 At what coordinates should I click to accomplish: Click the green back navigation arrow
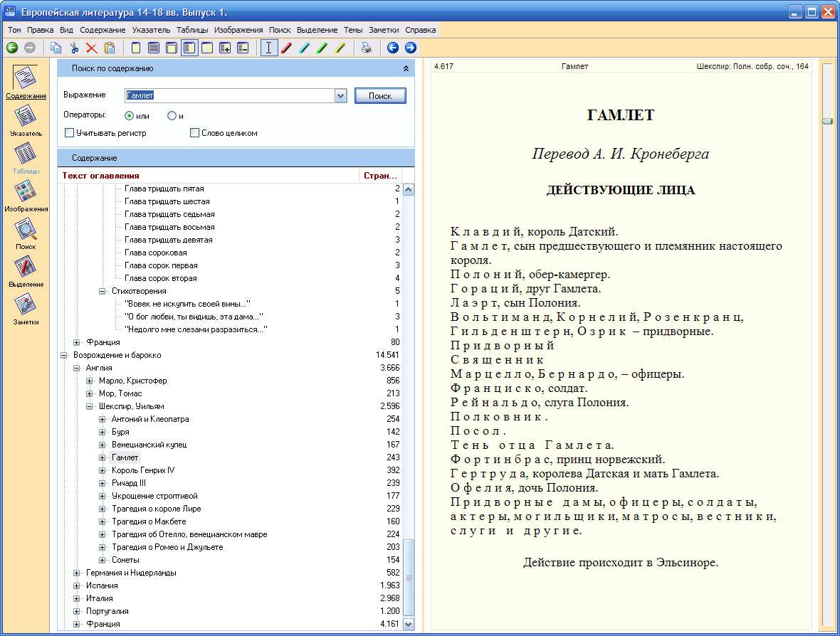(12, 48)
